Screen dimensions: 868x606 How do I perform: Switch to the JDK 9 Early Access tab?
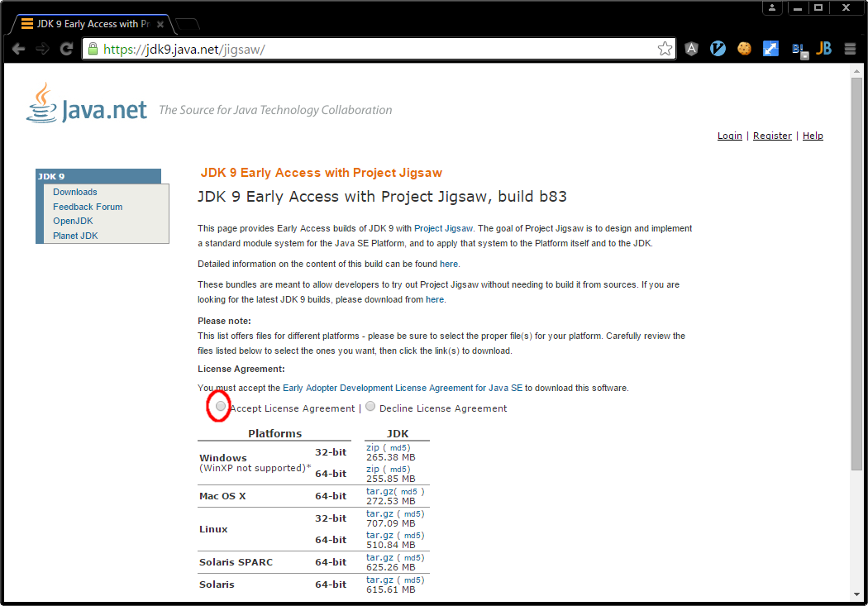coord(91,24)
